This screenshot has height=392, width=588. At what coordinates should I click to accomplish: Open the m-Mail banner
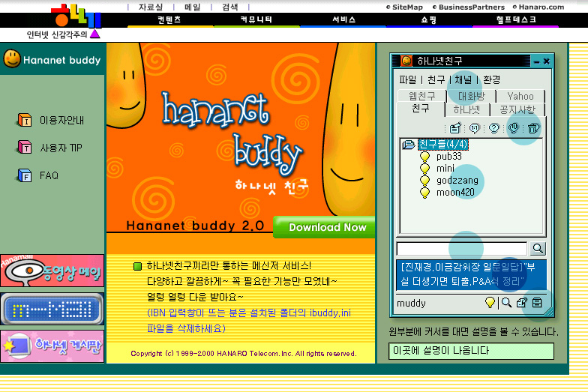pos(52,309)
